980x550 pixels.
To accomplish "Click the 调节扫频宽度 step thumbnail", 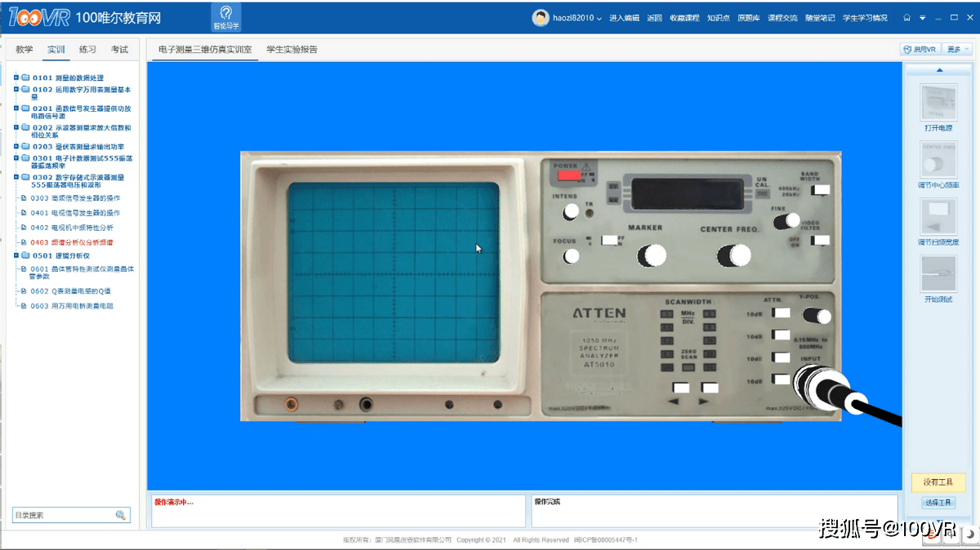I will (x=938, y=216).
